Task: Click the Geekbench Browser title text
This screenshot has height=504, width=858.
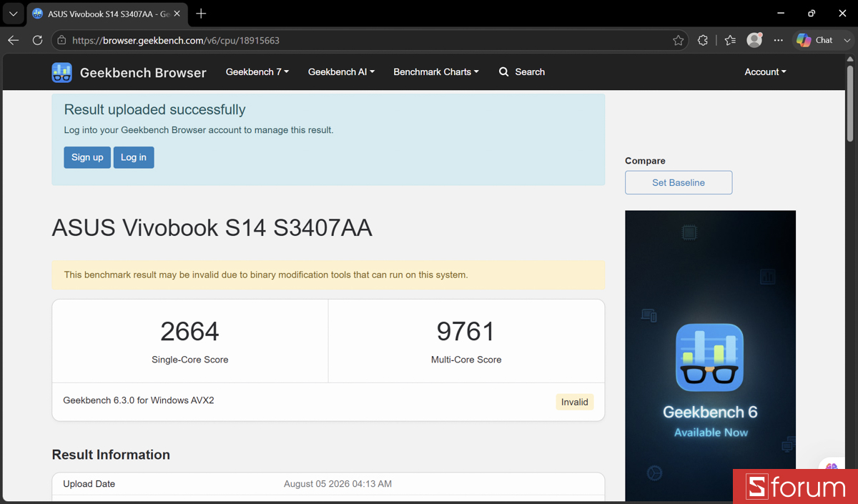Action: tap(143, 72)
